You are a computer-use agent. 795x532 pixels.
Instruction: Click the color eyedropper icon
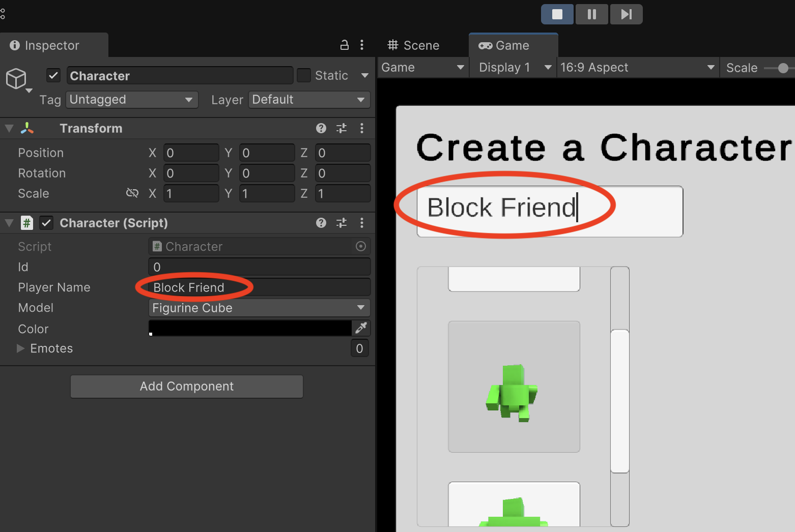tap(361, 328)
